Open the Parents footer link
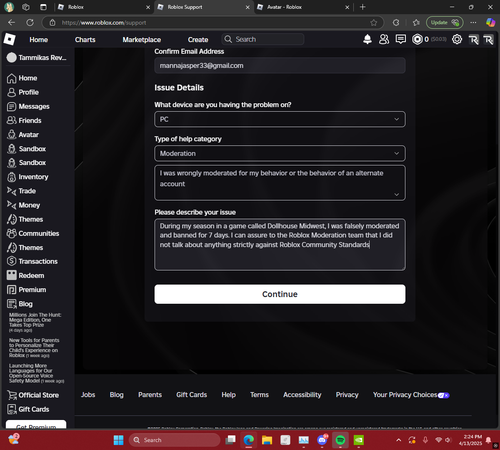 pyautogui.click(x=150, y=395)
